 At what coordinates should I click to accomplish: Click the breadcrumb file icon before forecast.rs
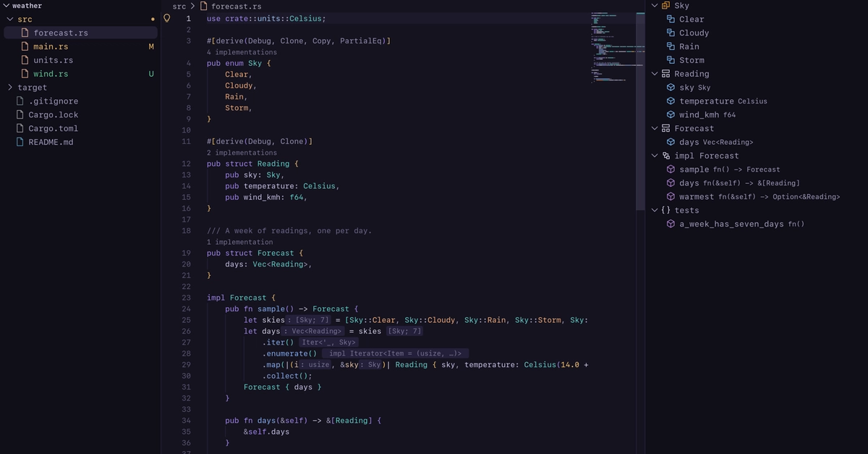204,6
